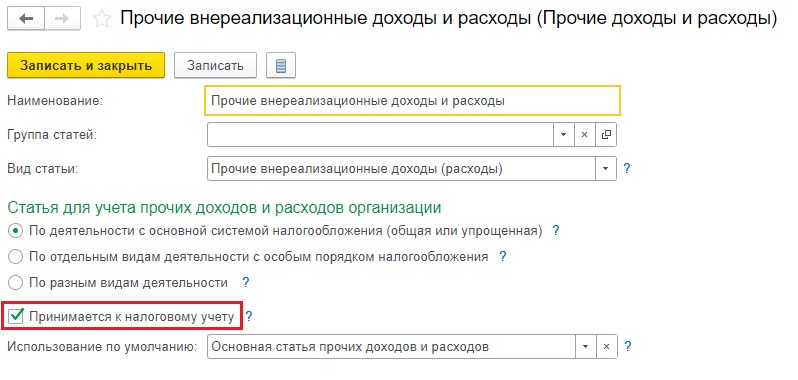Click the Вид статьи value field
The image size is (798, 380).
click(402, 168)
